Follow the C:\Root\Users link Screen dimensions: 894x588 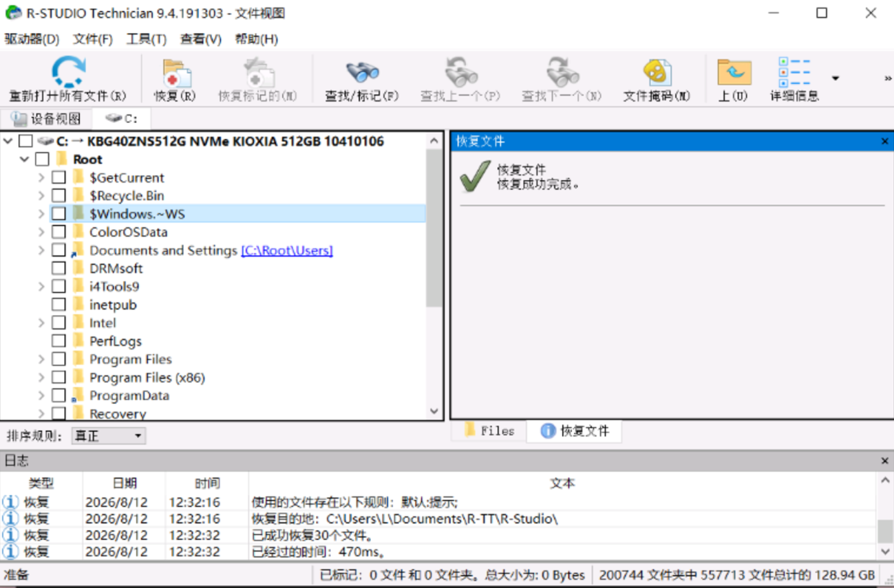[x=287, y=250]
